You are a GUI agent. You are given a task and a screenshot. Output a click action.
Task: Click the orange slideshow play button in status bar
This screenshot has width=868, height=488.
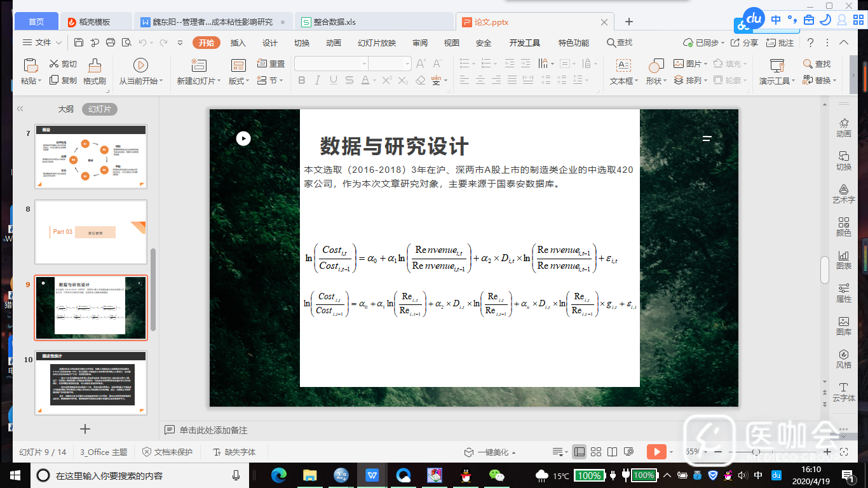[x=656, y=452]
